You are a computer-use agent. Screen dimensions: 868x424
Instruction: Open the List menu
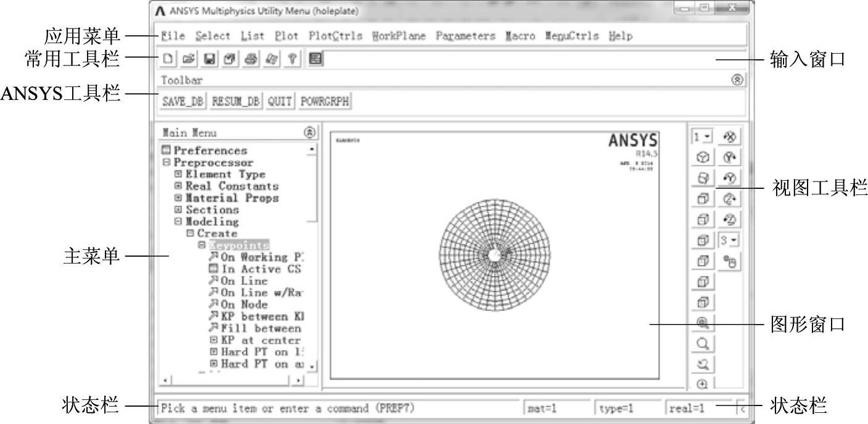252,36
